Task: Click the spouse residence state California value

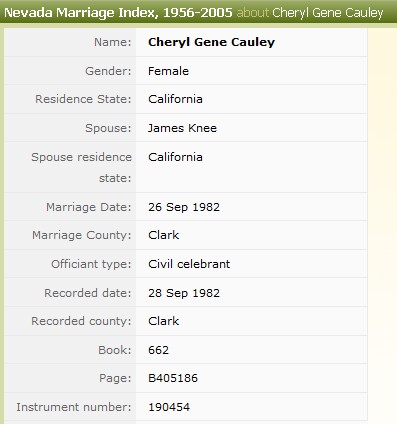Action: click(175, 157)
